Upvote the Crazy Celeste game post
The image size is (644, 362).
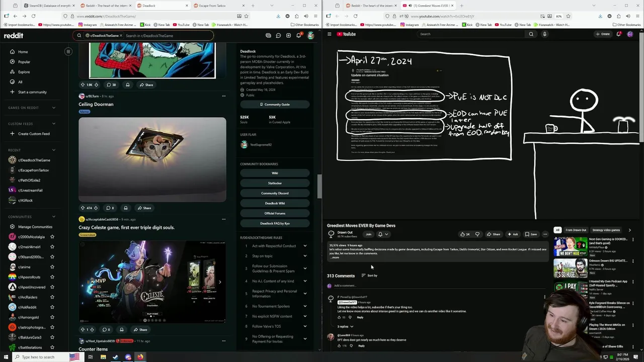click(x=83, y=330)
